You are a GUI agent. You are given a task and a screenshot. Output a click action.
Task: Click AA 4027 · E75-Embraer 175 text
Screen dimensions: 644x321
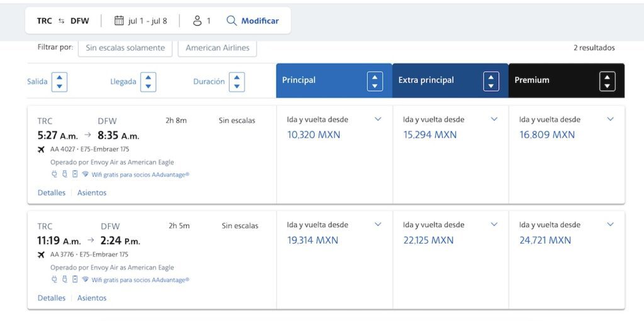(89, 150)
